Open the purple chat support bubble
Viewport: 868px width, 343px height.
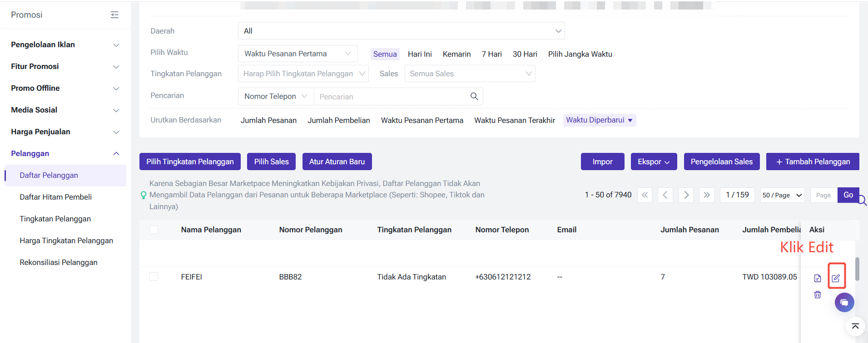click(844, 303)
